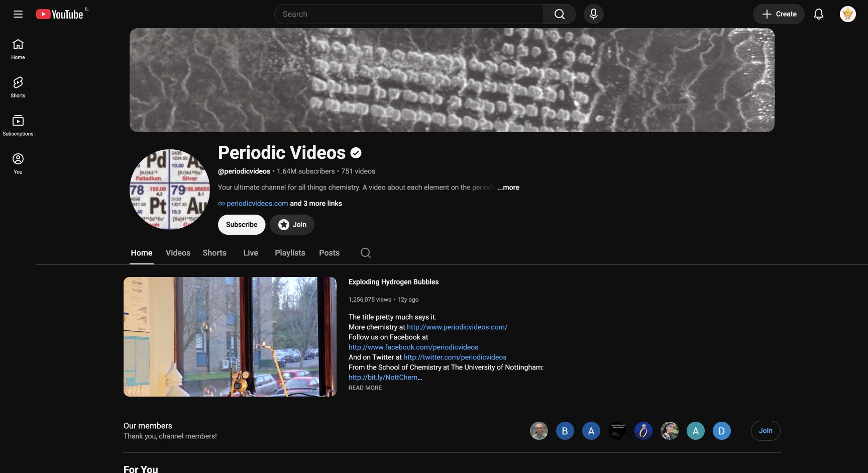Expand video description via READ MORE
The image size is (868, 473).
[365, 388]
